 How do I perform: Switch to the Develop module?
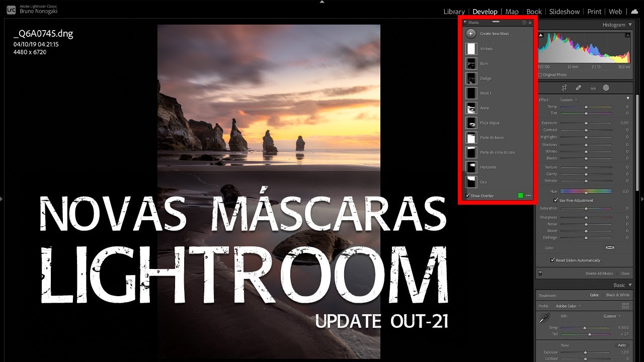[486, 12]
